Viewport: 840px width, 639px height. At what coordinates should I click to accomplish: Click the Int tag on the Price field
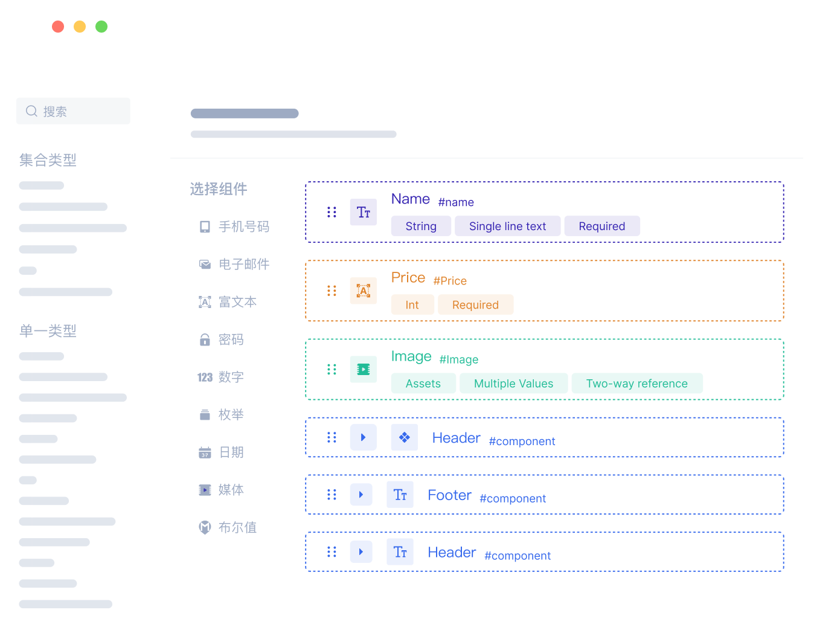[412, 304]
